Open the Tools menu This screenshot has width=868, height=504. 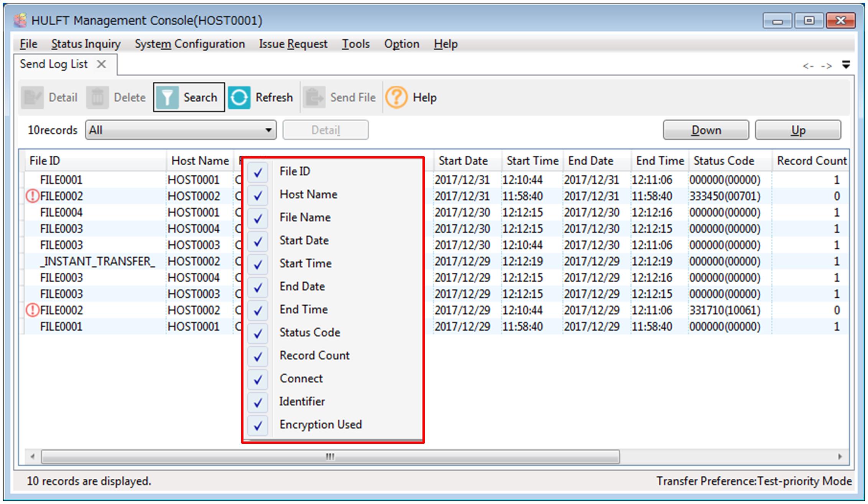pyautogui.click(x=356, y=44)
